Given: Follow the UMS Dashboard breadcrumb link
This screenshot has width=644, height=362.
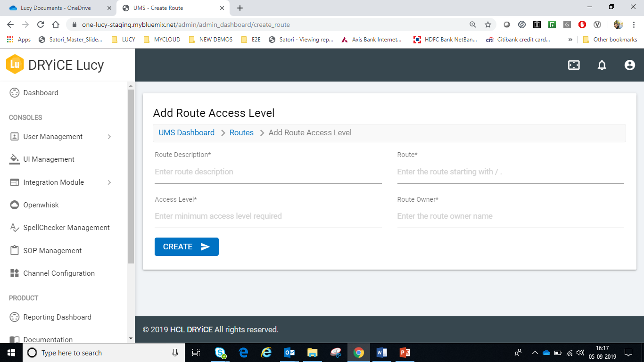Looking at the screenshot, I should (187, 133).
